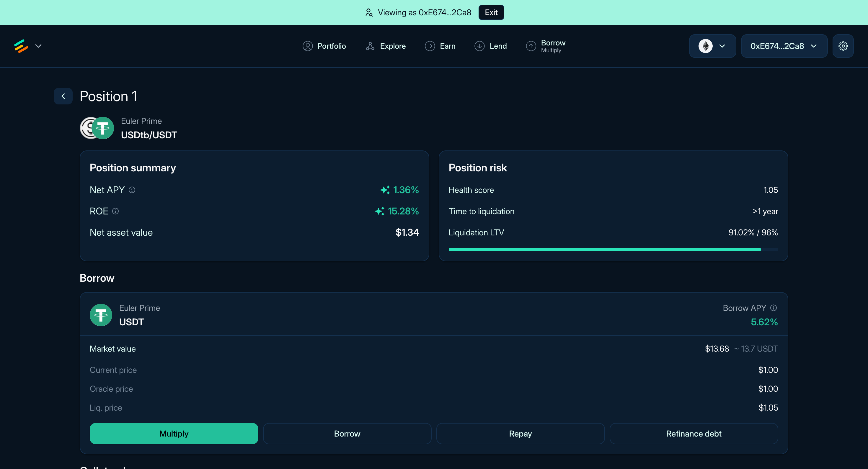The width and height of the screenshot is (868, 469).
Task: Click the sparkle icon beside 15.28%
Action: tap(380, 211)
